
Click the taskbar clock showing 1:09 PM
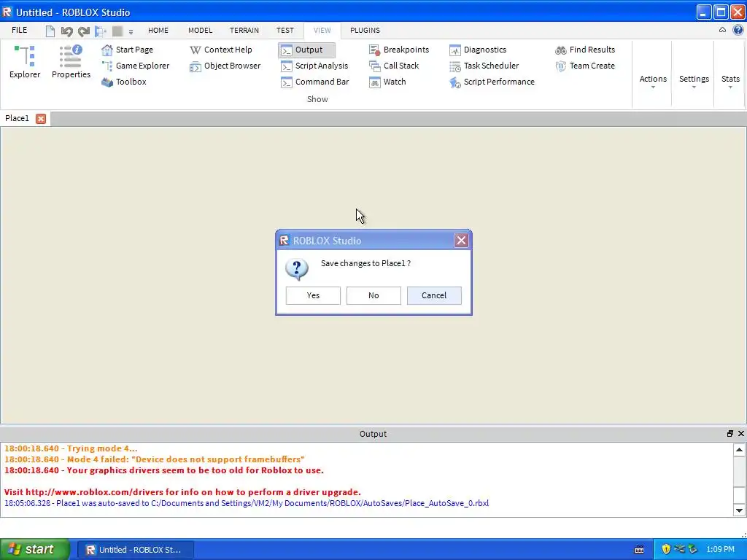coord(720,550)
